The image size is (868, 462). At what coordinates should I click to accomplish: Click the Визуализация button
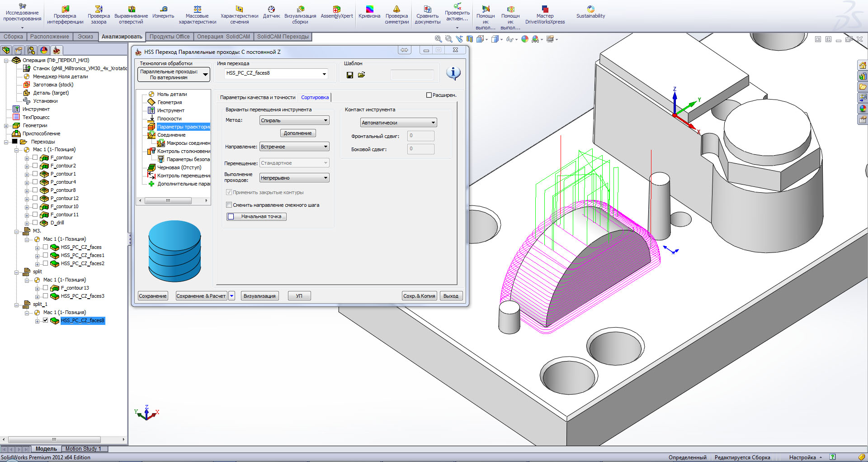[x=259, y=296]
